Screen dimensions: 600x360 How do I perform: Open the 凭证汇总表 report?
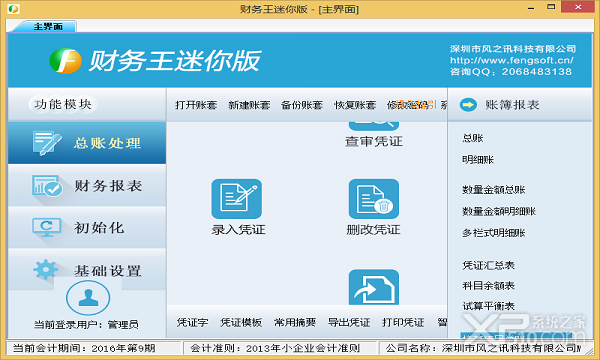tap(489, 265)
